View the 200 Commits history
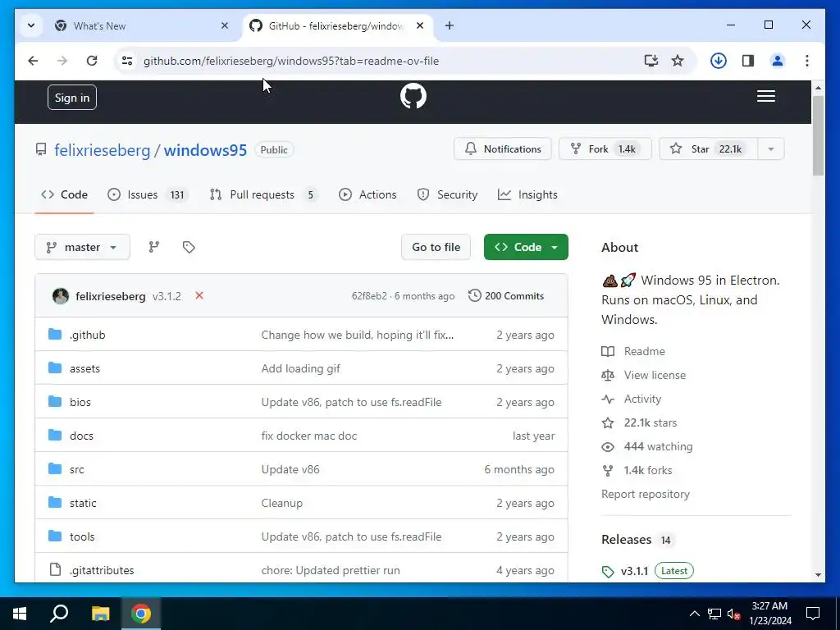Image resolution: width=840 pixels, height=630 pixels. click(506, 295)
